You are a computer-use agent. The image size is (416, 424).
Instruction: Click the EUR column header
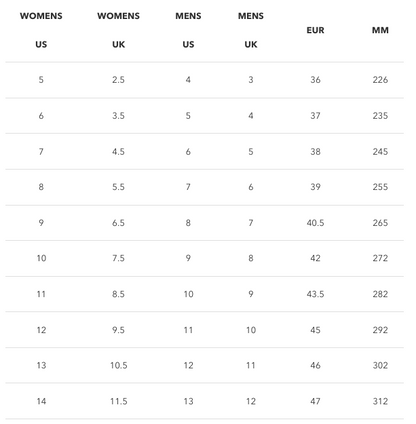(x=315, y=30)
